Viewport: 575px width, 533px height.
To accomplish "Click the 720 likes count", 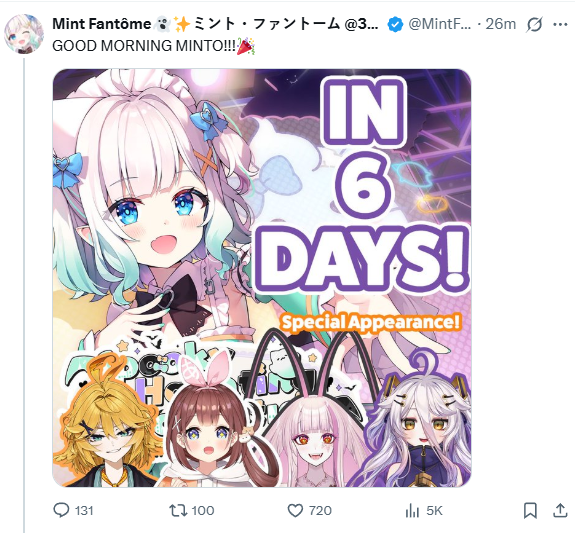I will (x=320, y=511).
